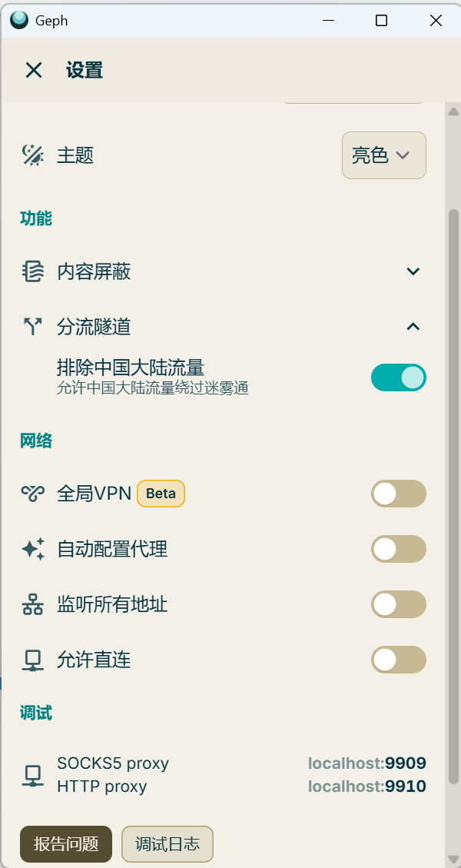Open the 亮色 theme dropdown
Viewport: 461px width, 868px height.
pyautogui.click(x=383, y=155)
